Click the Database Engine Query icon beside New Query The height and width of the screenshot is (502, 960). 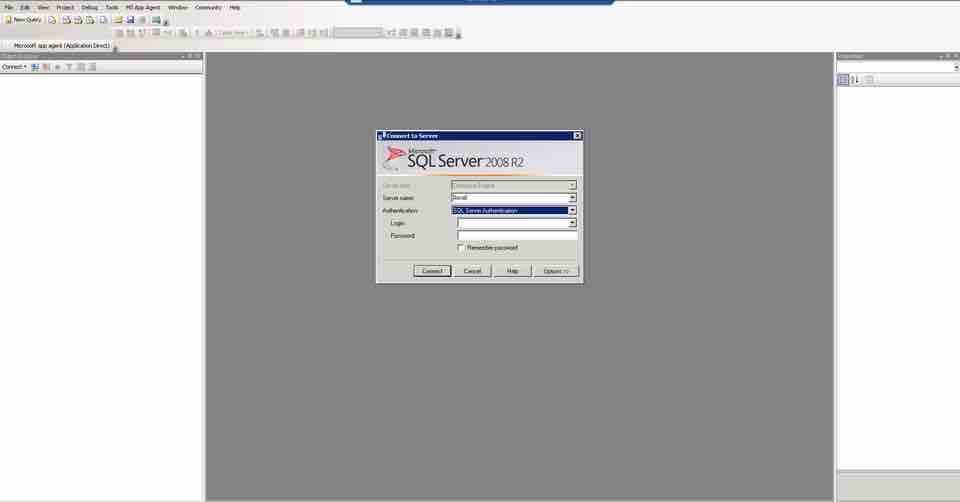[53, 20]
